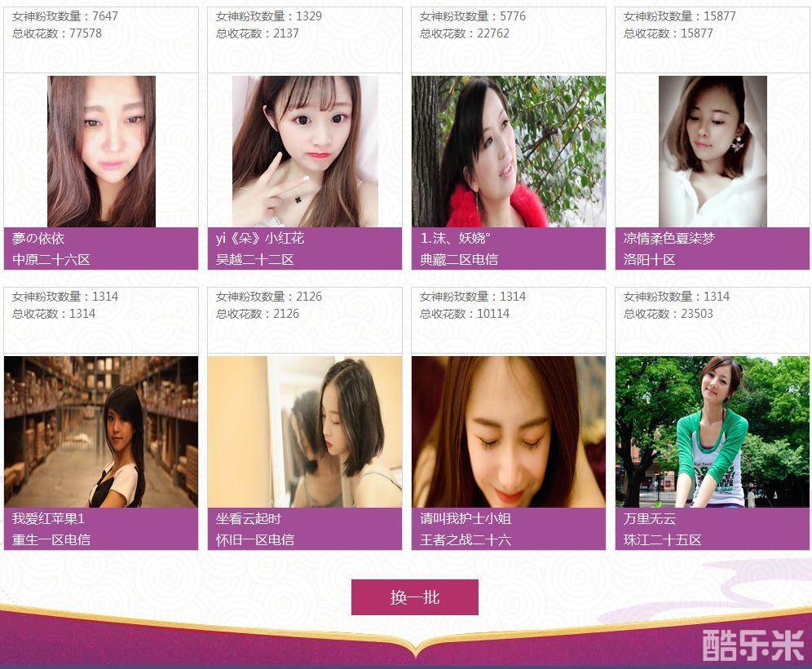Select the 珠江二十五区 server text

click(x=662, y=539)
